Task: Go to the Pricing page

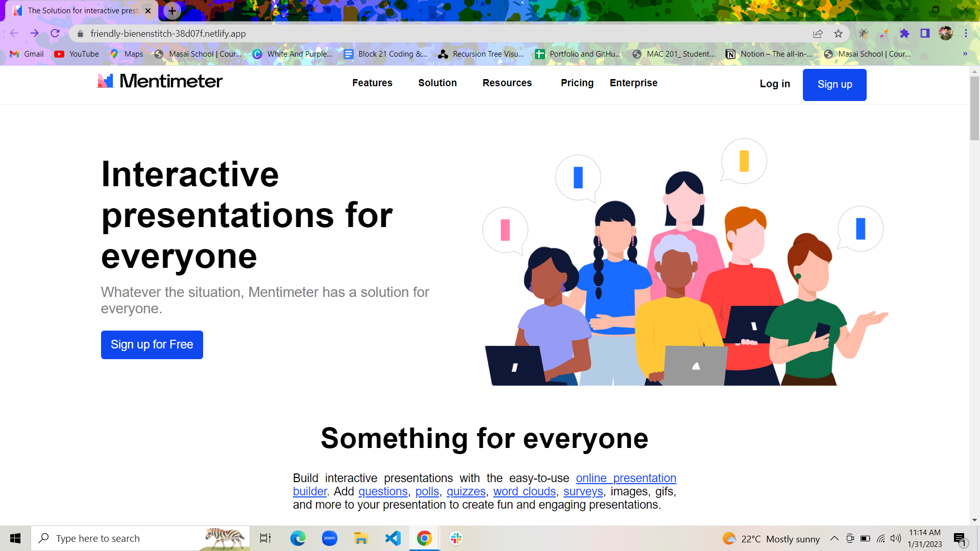Action: pos(577,83)
